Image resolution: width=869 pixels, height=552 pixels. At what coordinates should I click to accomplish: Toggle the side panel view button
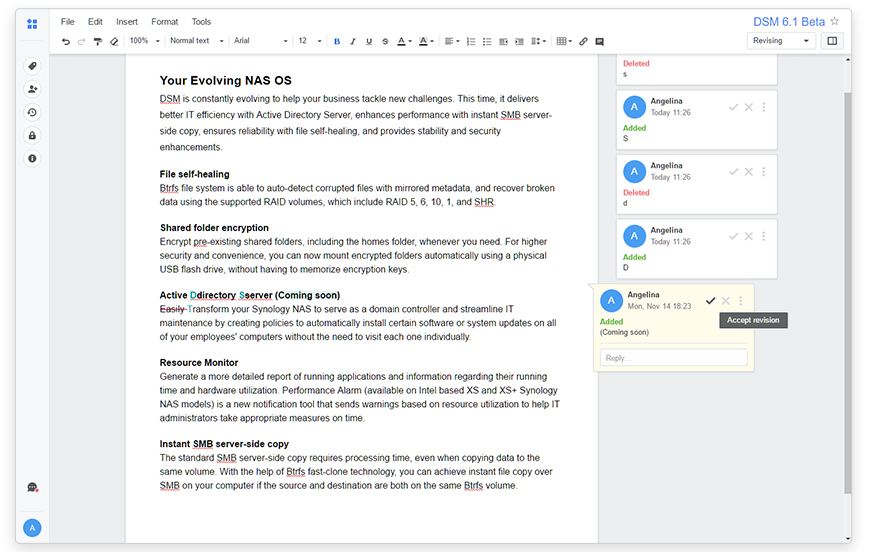point(832,40)
